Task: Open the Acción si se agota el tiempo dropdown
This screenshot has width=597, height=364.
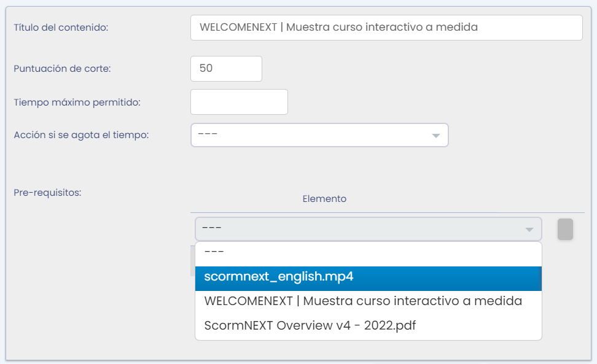Action: 319,135
